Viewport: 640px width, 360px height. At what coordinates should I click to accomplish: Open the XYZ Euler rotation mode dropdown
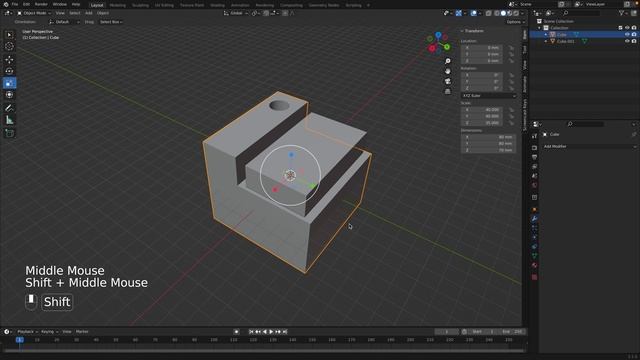click(489, 96)
